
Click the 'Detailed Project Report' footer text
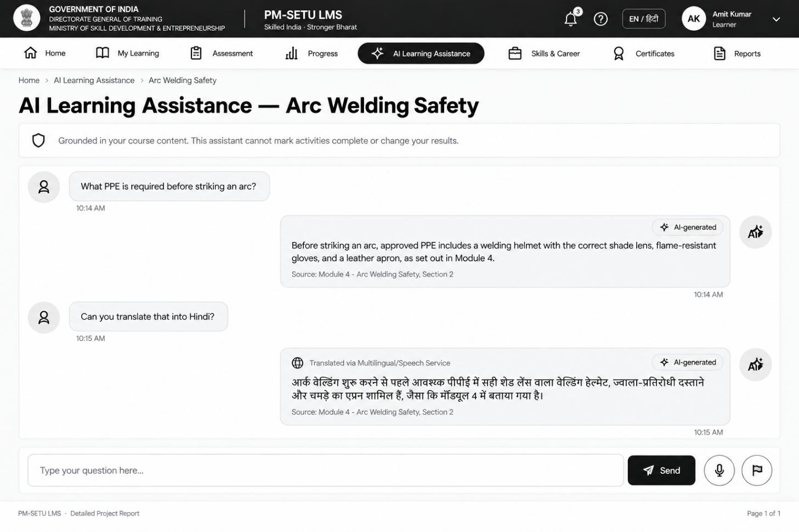point(105,513)
